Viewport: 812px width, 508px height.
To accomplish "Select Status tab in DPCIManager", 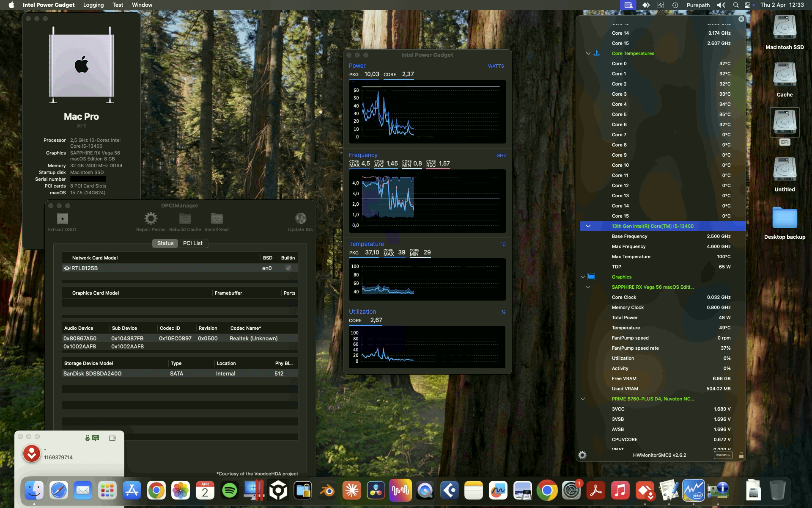I will [165, 243].
